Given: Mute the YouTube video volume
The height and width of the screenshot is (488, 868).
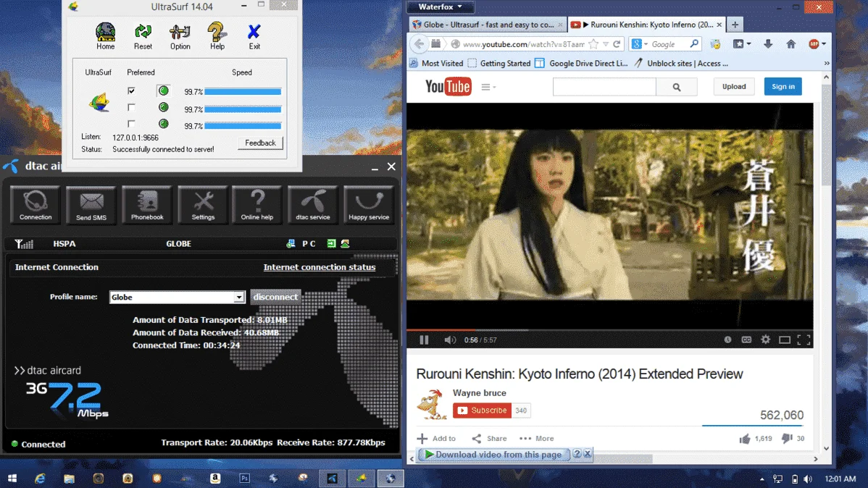Looking at the screenshot, I should 449,340.
